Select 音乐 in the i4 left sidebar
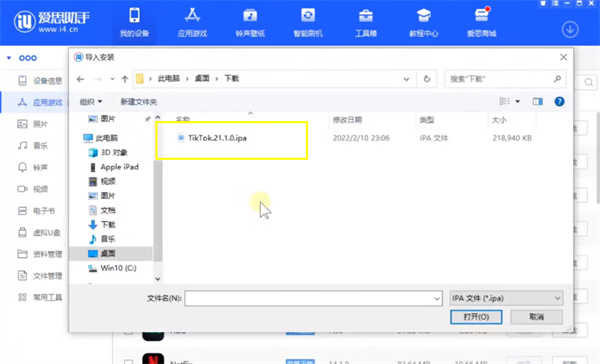Screen dimensions: 600x364 pyautogui.click(x=33, y=145)
